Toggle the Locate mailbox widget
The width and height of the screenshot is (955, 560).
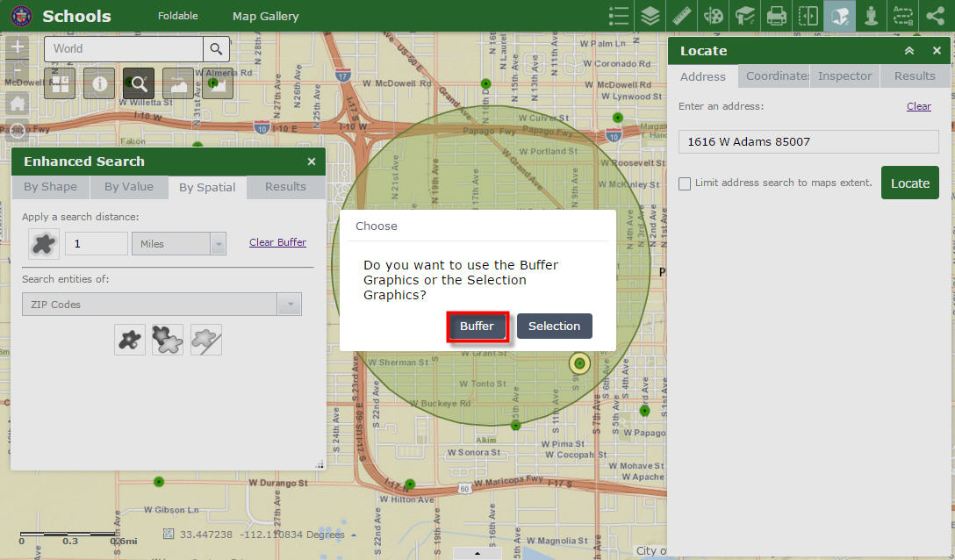[840, 16]
